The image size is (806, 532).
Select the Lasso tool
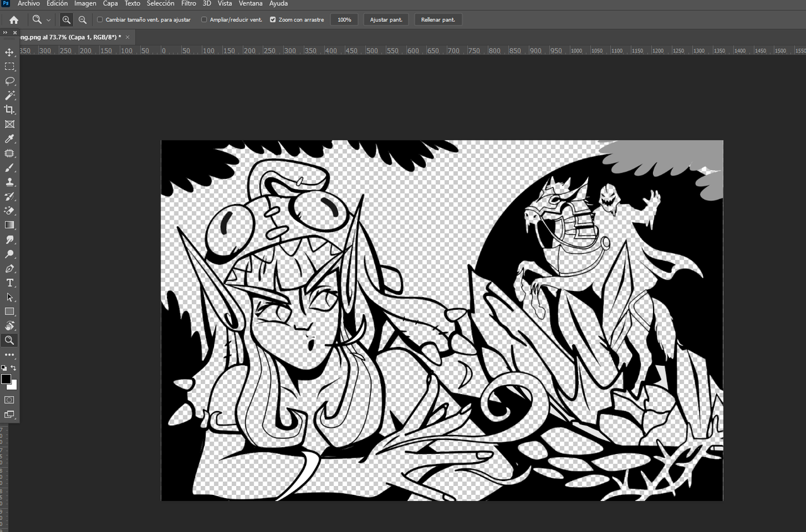[x=9, y=81]
